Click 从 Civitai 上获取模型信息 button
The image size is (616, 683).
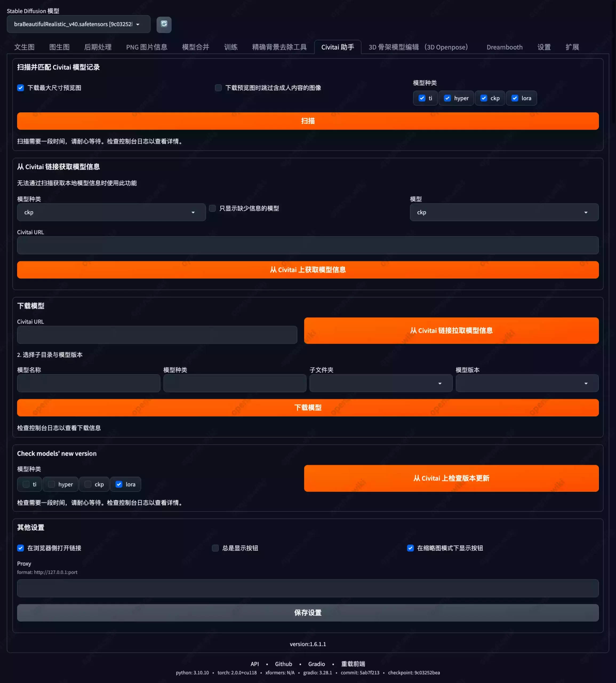(x=308, y=270)
